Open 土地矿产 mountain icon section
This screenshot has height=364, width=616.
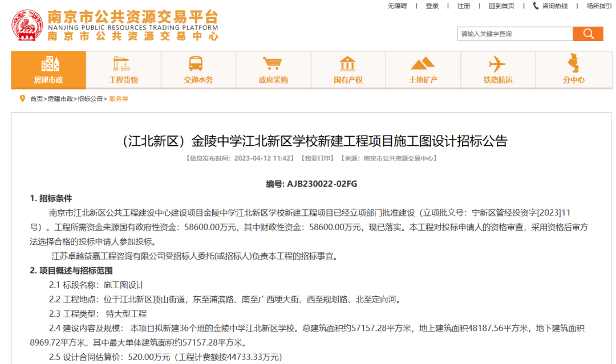(x=423, y=64)
